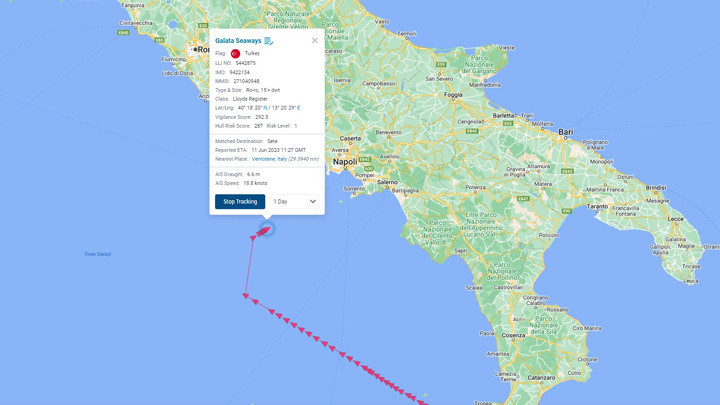Click the Napoli city label on the map
The width and height of the screenshot is (720, 405).
(x=345, y=162)
